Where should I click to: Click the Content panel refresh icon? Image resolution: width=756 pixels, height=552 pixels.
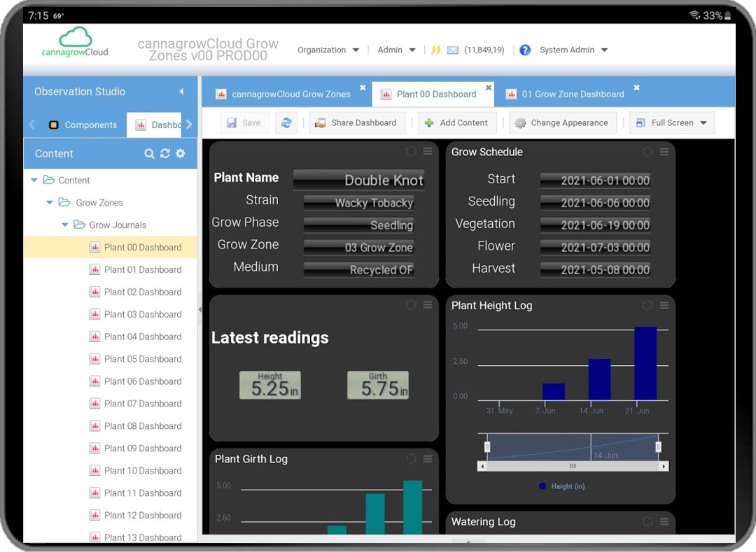(x=165, y=154)
